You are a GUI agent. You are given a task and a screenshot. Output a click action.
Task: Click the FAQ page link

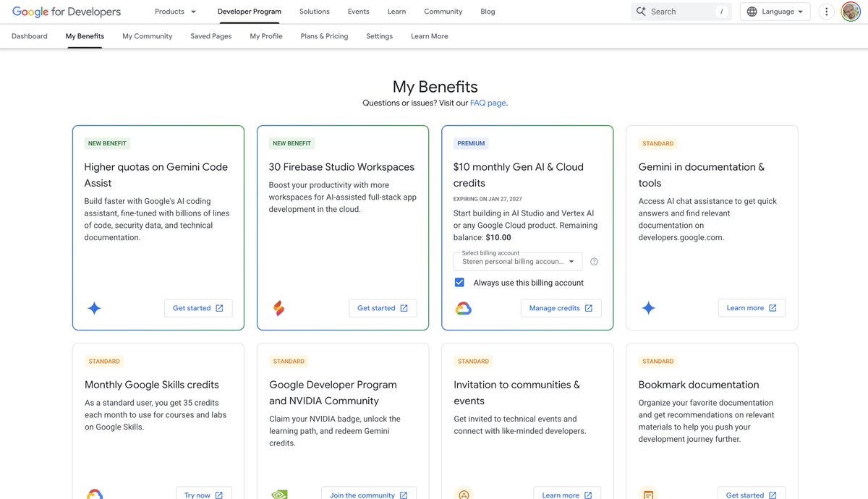pos(488,103)
